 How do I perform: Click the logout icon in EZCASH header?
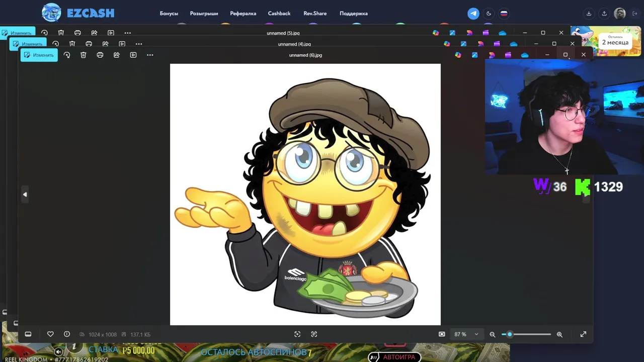click(x=635, y=14)
